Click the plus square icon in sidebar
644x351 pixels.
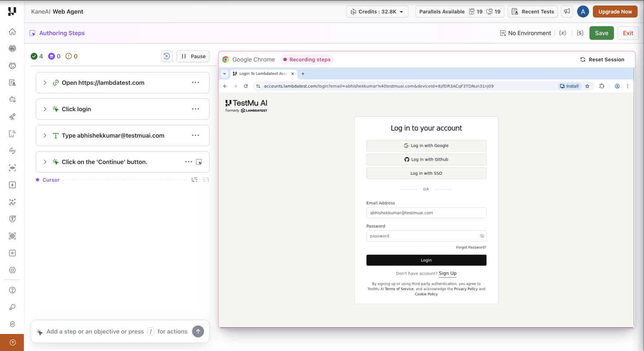pos(12,253)
